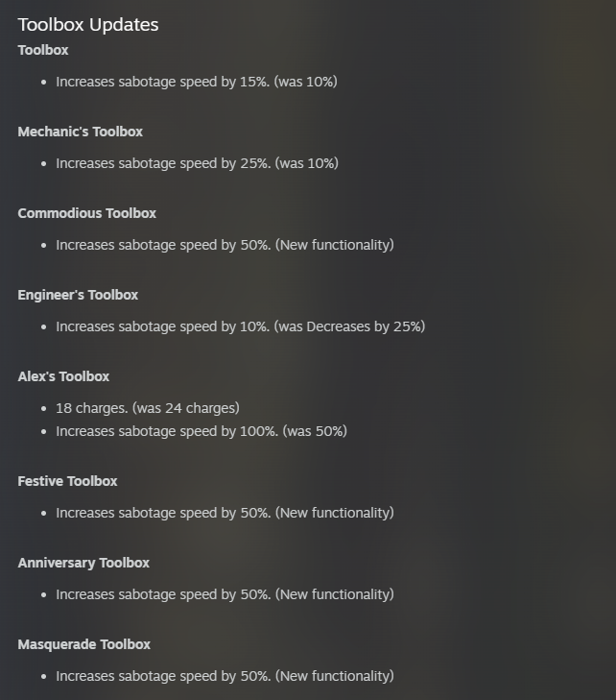Click Commodious Toolbox's 50% sabotage line
The width and height of the screenshot is (616, 700).
[x=225, y=246]
